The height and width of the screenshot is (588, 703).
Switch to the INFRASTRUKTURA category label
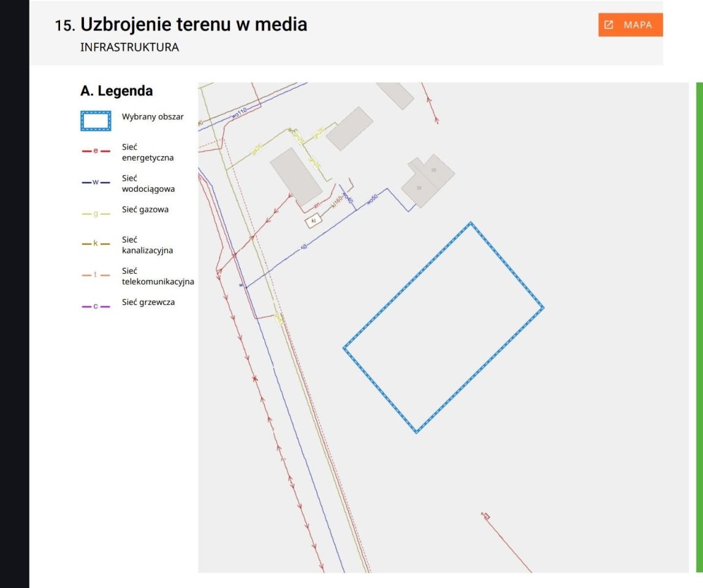point(129,47)
